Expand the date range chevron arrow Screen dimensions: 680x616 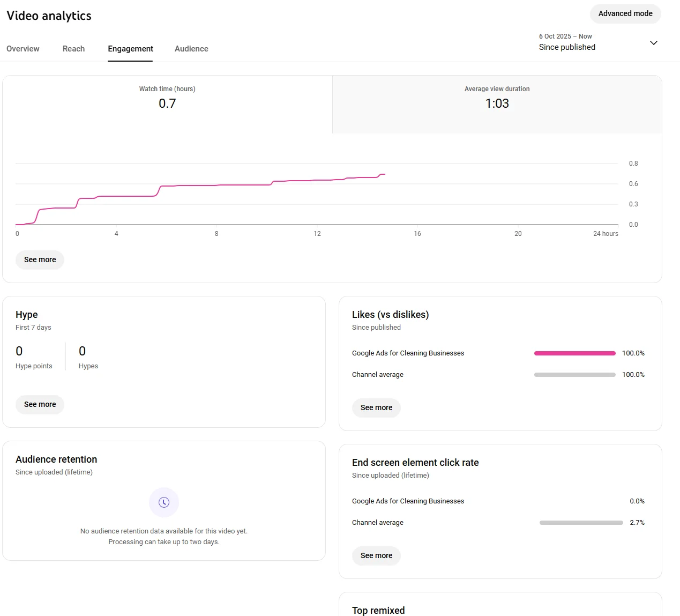pyautogui.click(x=653, y=43)
